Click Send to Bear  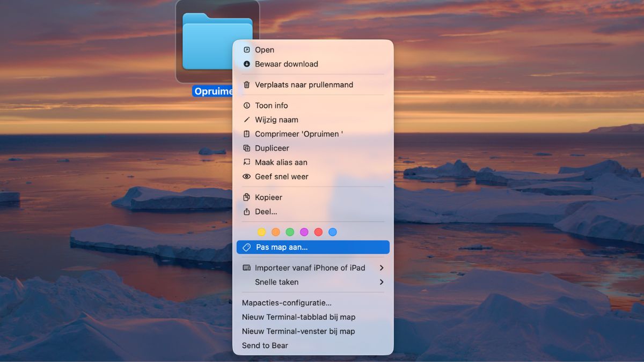[x=265, y=345]
